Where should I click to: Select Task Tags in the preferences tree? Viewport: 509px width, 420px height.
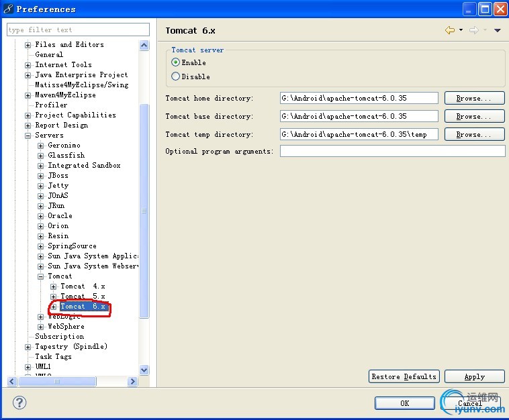[x=53, y=356]
